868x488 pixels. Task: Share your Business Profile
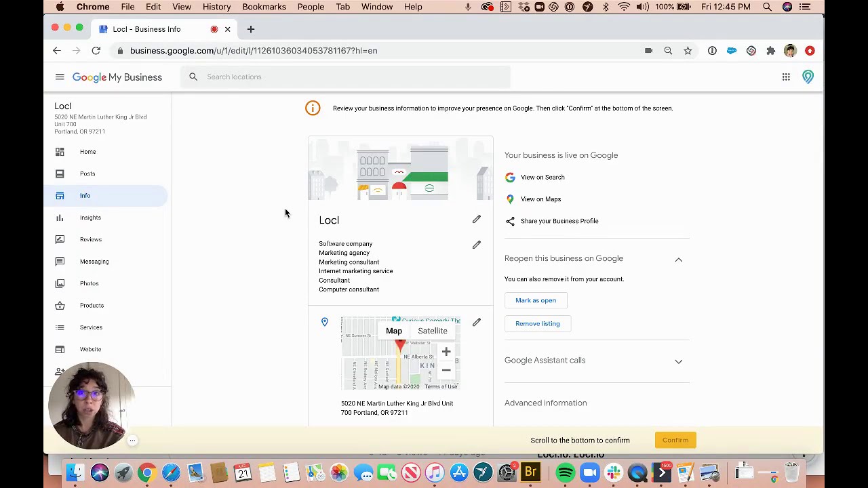(x=559, y=221)
